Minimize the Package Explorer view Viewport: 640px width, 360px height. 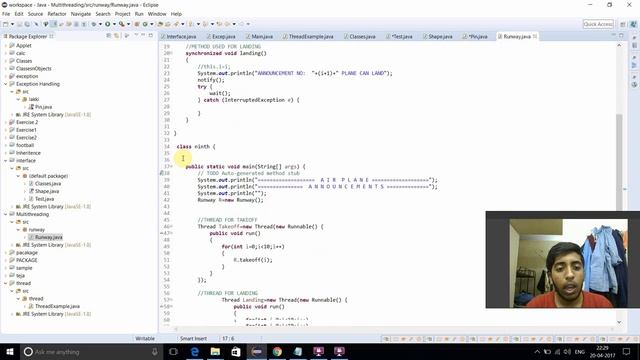pos(143,36)
